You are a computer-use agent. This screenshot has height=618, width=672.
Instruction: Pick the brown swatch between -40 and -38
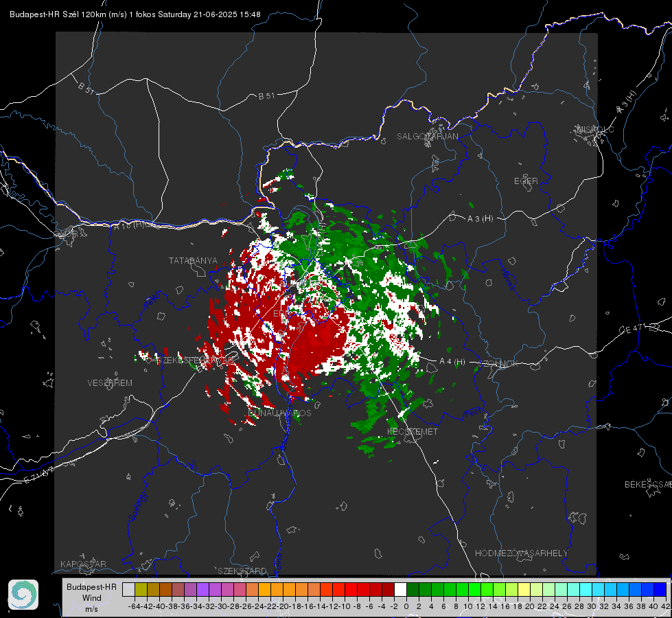point(165,589)
